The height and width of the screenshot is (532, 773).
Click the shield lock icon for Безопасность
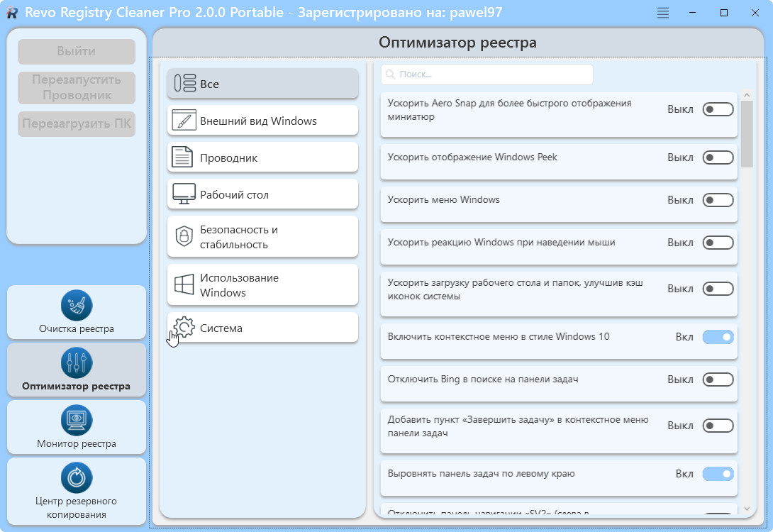pos(184,237)
